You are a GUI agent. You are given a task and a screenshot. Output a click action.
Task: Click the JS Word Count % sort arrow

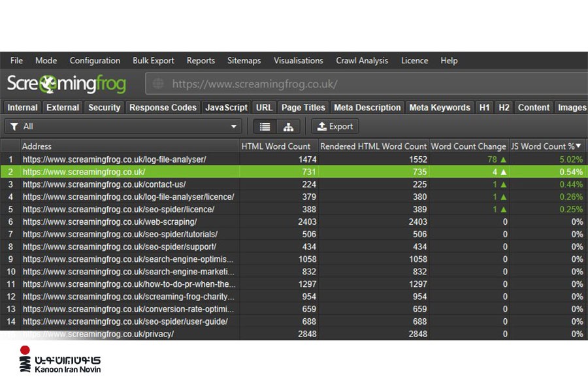point(578,146)
